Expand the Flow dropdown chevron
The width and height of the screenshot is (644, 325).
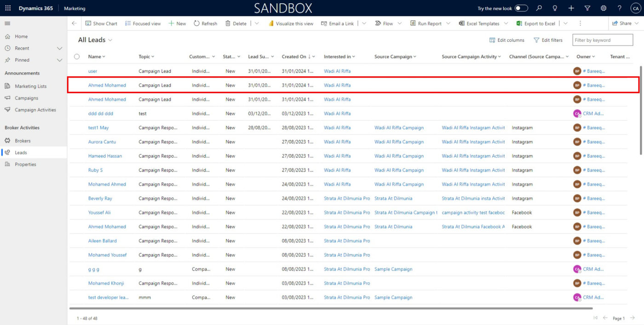(x=399, y=23)
